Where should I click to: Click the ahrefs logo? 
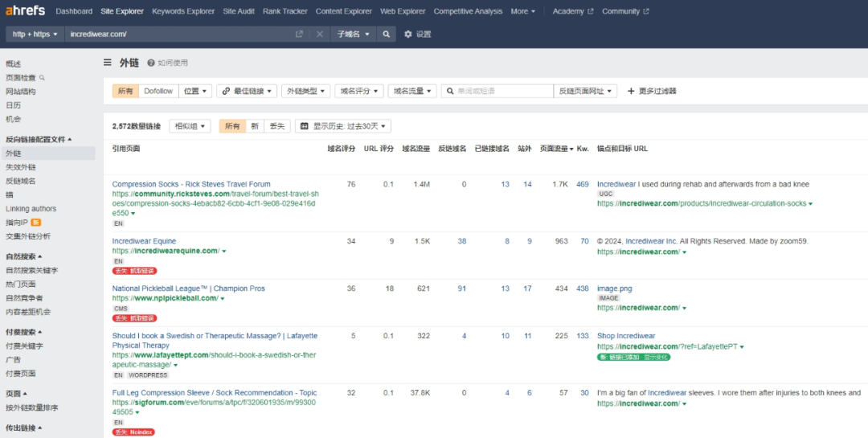click(x=26, y=11)
